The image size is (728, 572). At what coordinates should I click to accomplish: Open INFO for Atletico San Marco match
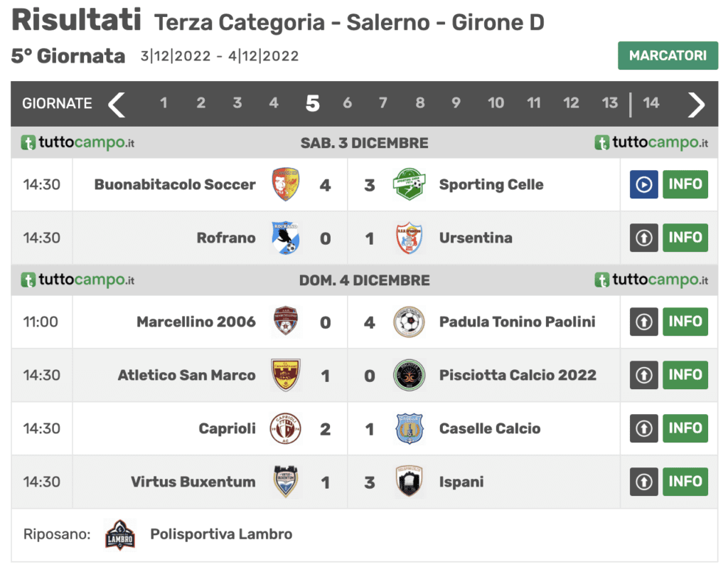point(685,375)
